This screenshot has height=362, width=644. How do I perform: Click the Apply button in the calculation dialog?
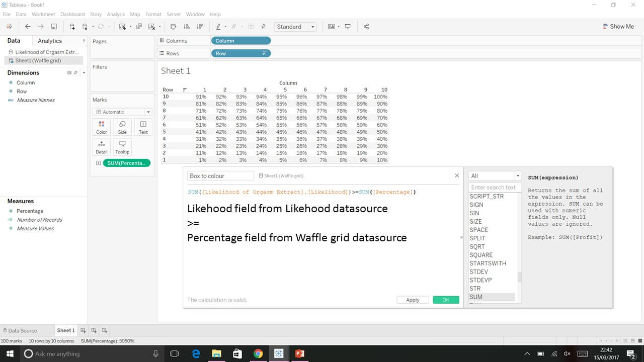point(412,299)
